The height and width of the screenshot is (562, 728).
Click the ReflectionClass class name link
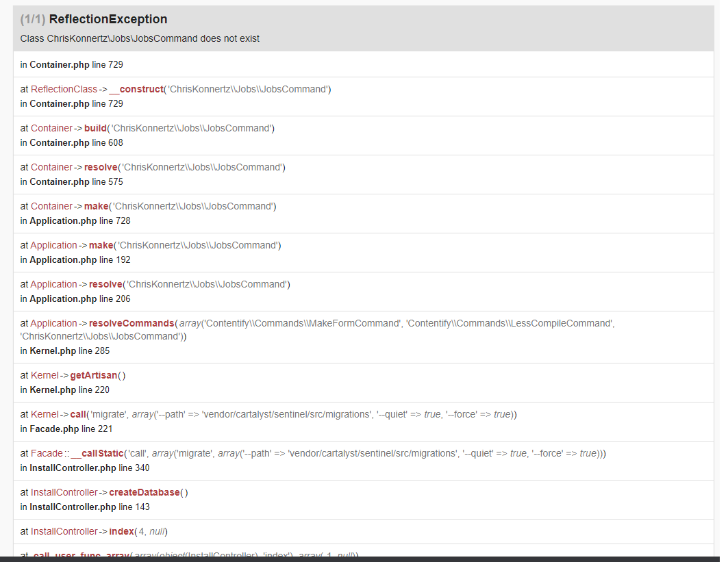(x=64, y=88)
